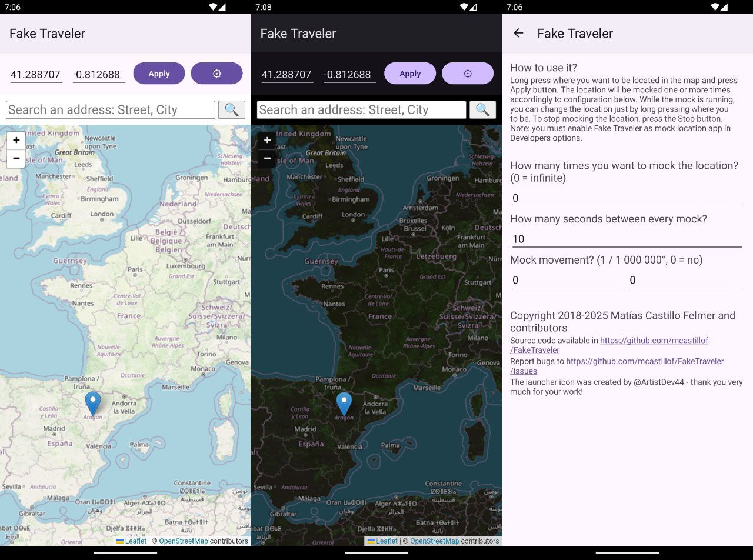The height and width of the screenshot is (560, 753).
Task: Open settings via the gear icon
Action: coord(216,73)
